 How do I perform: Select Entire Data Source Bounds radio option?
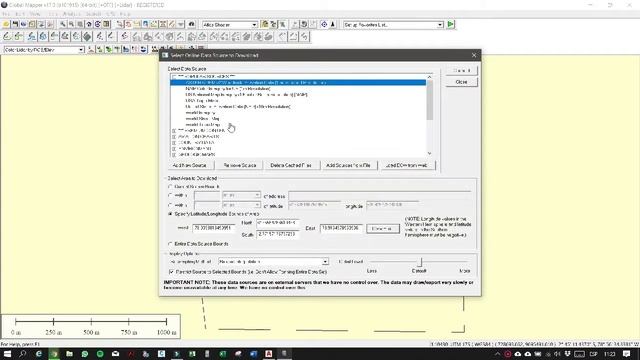(171, 244)
